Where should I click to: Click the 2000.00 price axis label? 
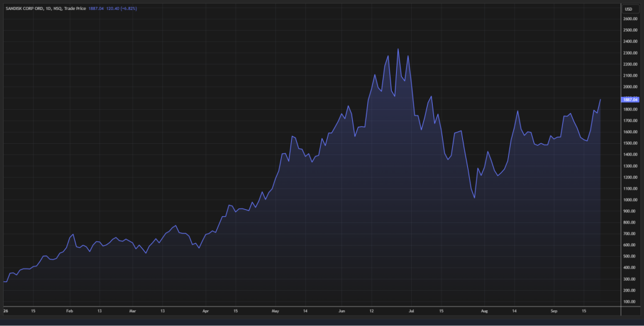click(x=630, y=87)
